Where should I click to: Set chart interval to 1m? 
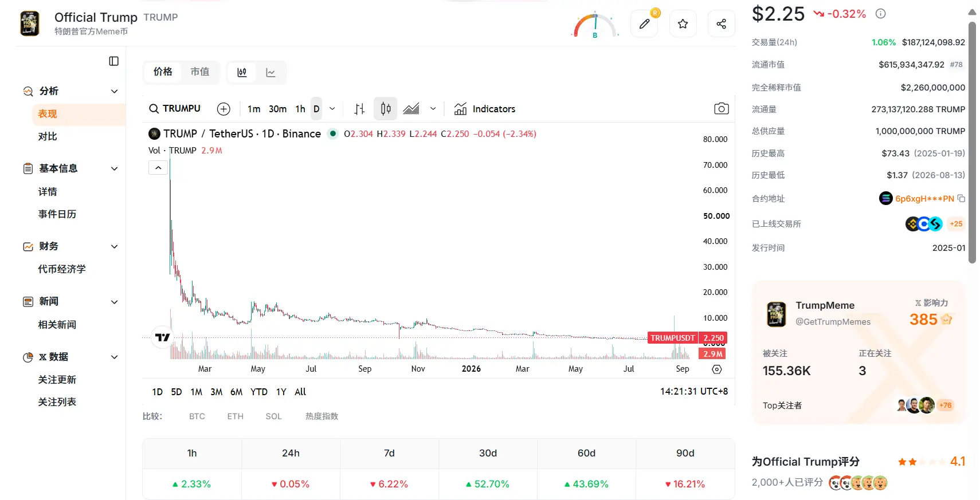point(254,109)
